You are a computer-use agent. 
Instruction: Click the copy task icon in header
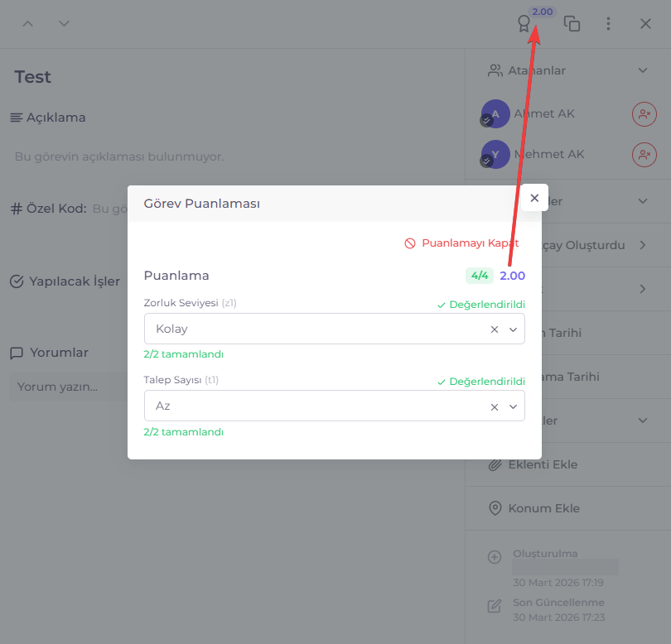click(572, 24)
